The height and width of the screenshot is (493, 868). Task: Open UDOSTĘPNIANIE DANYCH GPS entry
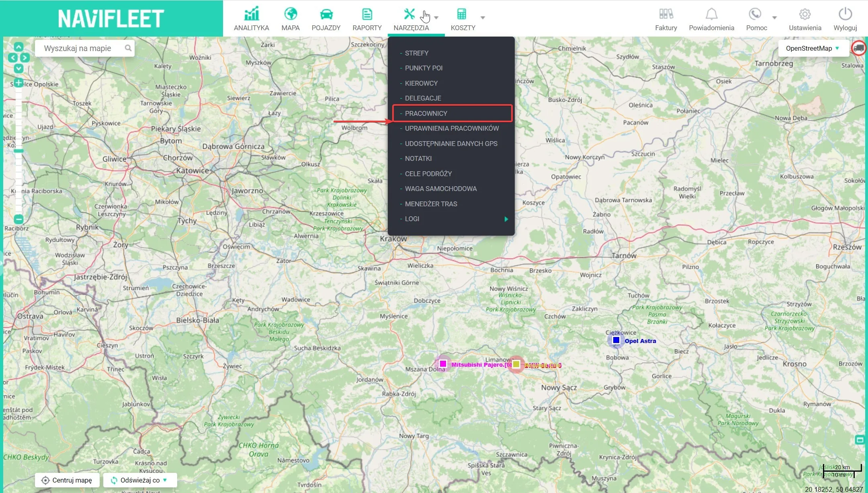(451, 144)
